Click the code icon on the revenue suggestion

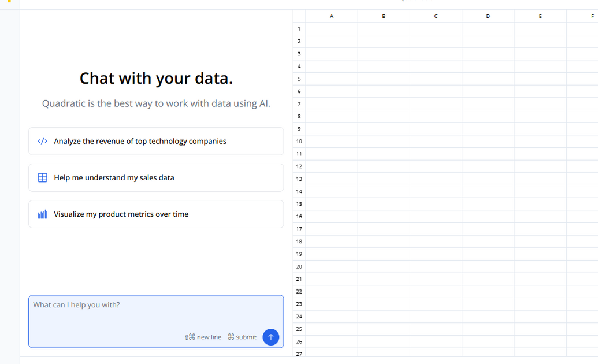click(42, 140)
